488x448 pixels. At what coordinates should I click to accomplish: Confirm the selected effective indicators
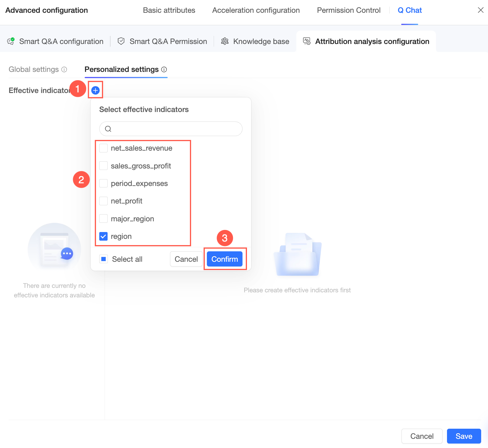pos(225,259)
